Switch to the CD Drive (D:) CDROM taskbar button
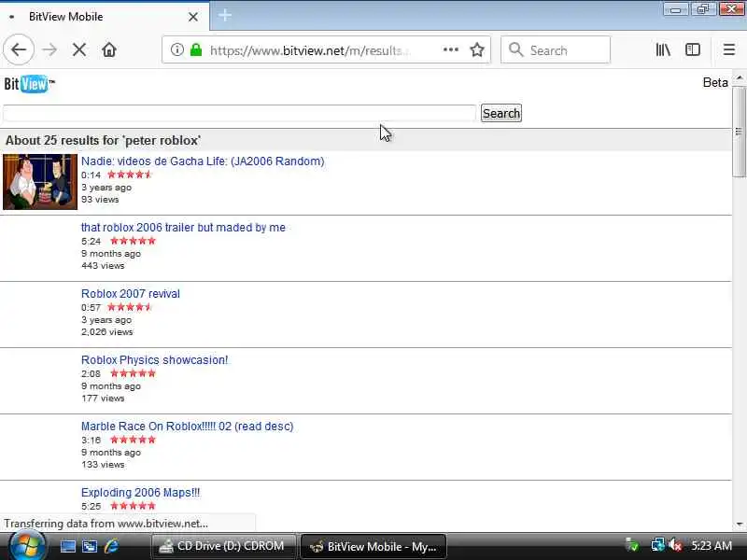 click(x=224, y=546)
